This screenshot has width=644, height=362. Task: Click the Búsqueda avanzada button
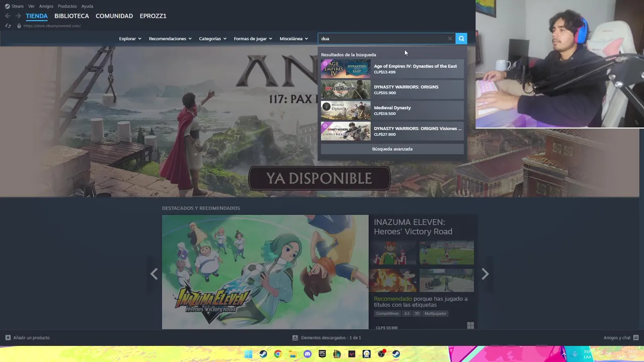392,149
